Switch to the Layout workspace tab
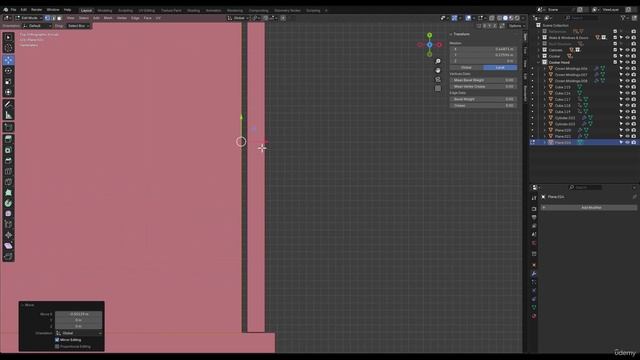Viewport: 640px width, 360px height. point(86,10)
